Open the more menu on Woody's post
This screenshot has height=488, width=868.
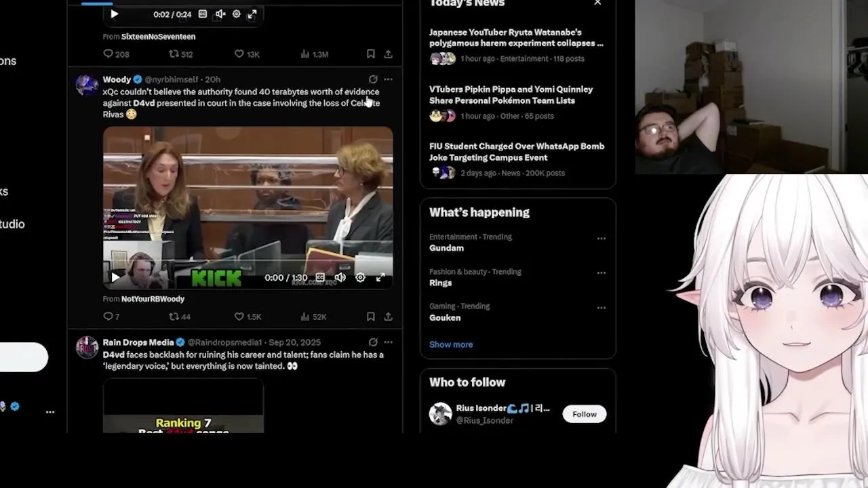pos(388,79)
